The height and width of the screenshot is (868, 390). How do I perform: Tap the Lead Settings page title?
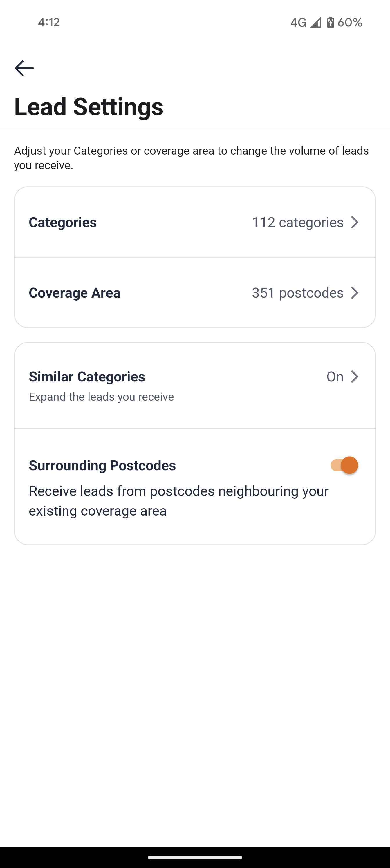click(x=89, y=106)
